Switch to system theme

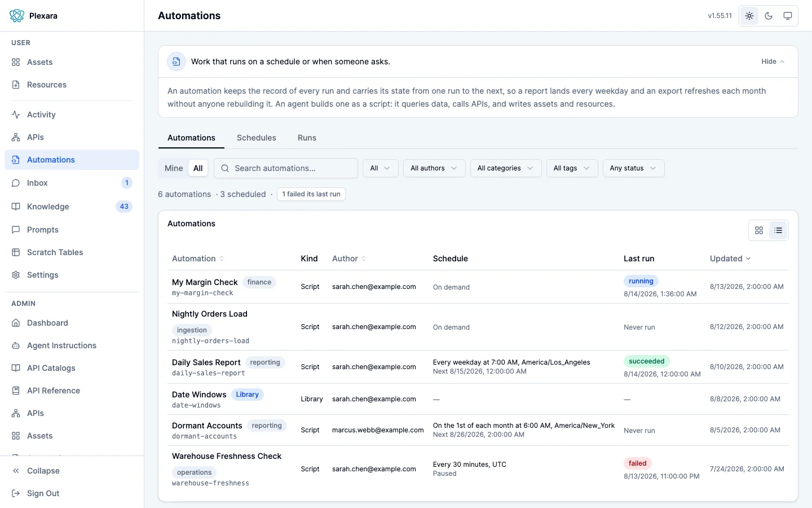[x=788, y=16]
